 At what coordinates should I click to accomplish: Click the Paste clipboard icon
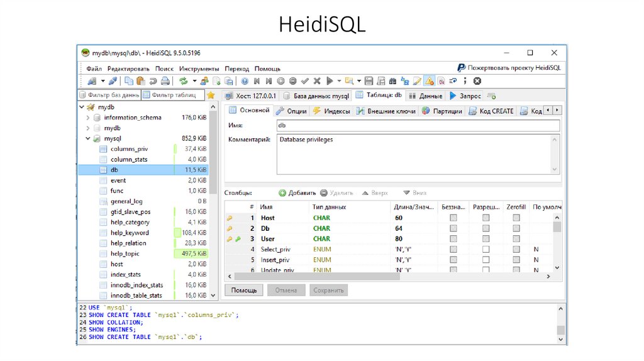[x=140, y=81]
